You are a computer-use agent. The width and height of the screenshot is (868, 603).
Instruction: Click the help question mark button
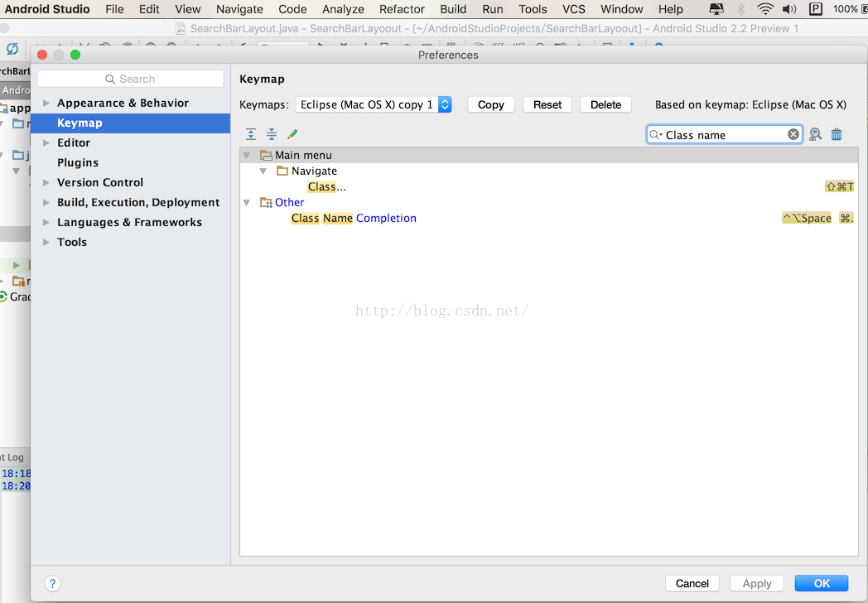pyautogui.click(x=52, y=583)
